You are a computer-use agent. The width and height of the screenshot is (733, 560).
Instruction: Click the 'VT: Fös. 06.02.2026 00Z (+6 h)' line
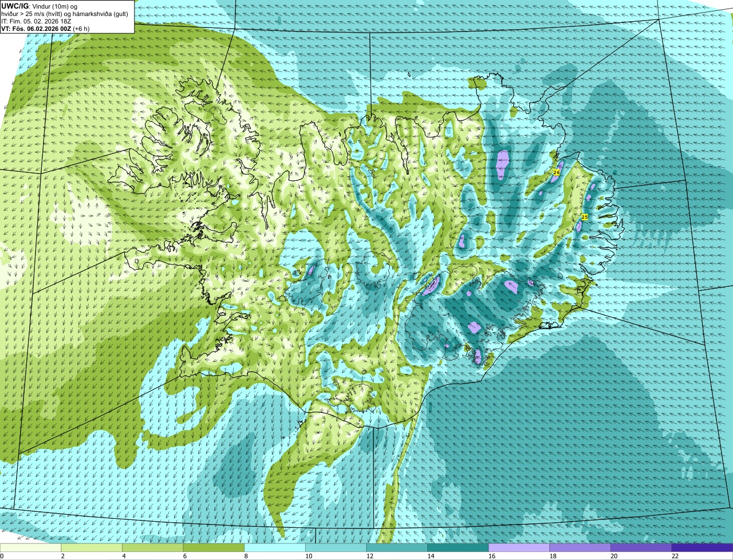click(45, 28)
